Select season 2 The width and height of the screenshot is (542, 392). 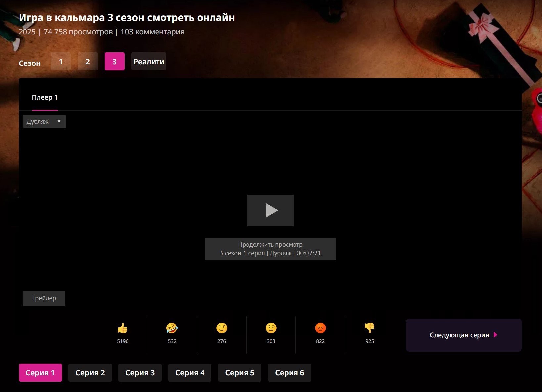pos(88,62)
